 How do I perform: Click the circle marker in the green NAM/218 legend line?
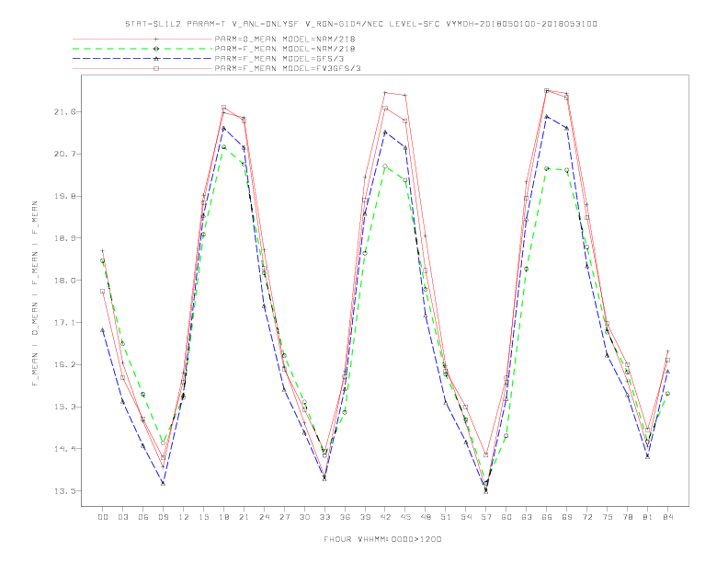coord(156,49)
